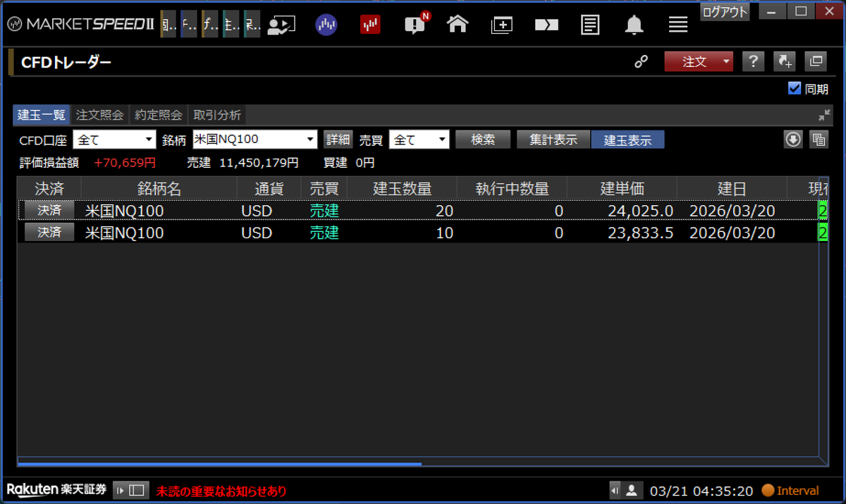Open the presenter tutorial video icon
The image size is (846, 504).
point(281,25)
